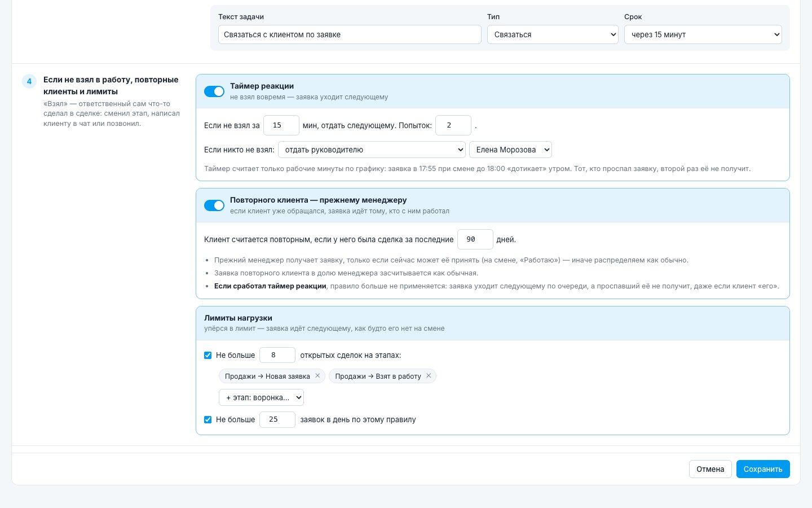
Task: Click the days field showing 90
Action: [475, 239]
